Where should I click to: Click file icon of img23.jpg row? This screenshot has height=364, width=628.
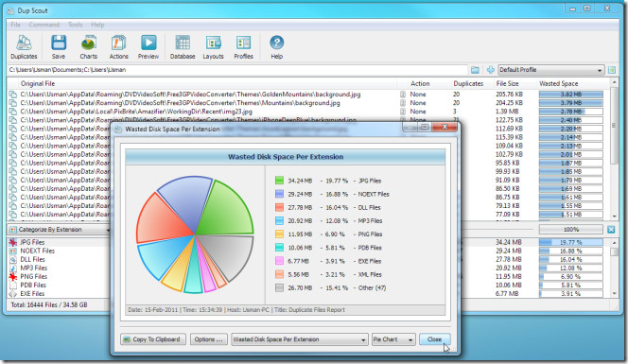[13, 112]
